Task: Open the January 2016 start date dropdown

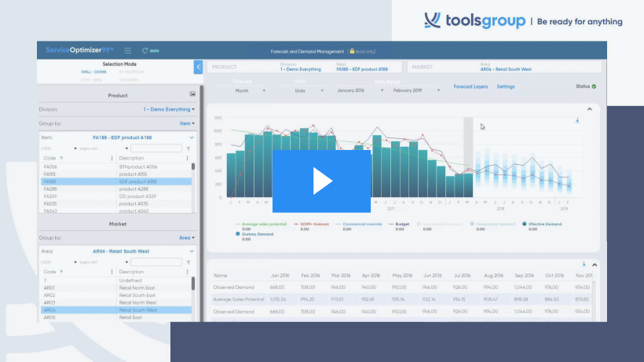Action: coord(360,90)
